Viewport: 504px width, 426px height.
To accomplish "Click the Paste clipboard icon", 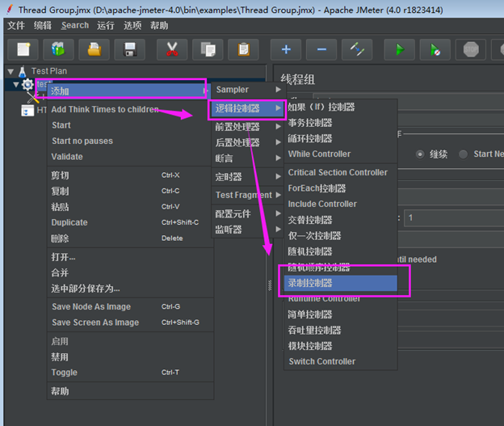I will click(x=243, y=50).
